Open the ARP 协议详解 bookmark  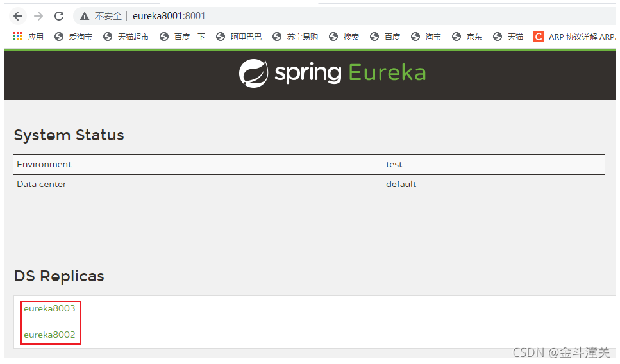tap(574, 37)
